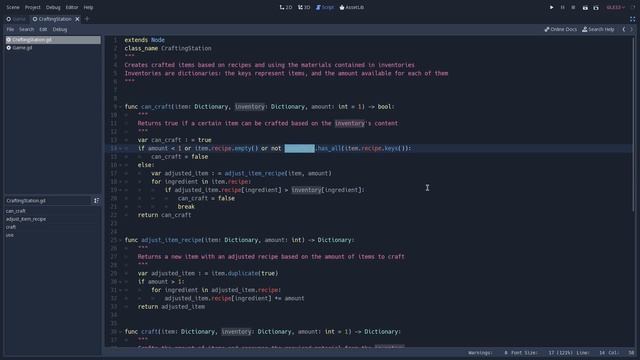Open the Editor menu

72,7
